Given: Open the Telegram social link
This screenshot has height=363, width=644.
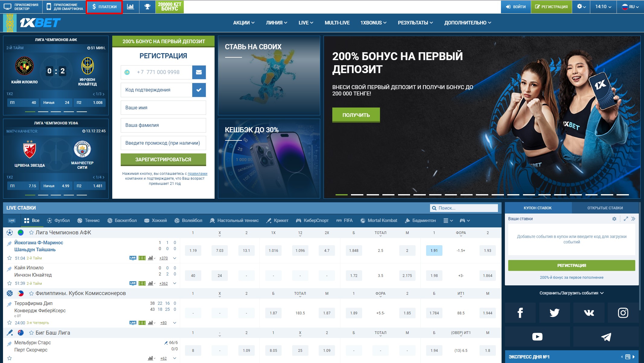Looking at the screenshot, I should [x=606, y=336].
